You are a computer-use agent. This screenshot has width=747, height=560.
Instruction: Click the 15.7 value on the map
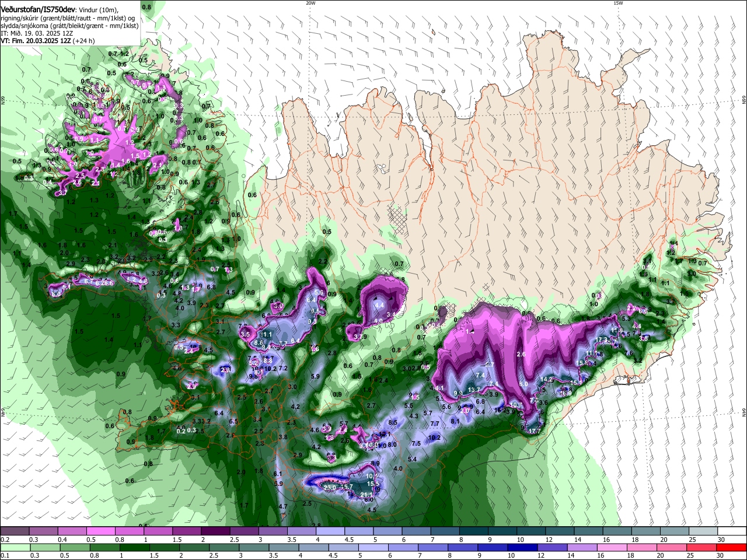[347, 487]
